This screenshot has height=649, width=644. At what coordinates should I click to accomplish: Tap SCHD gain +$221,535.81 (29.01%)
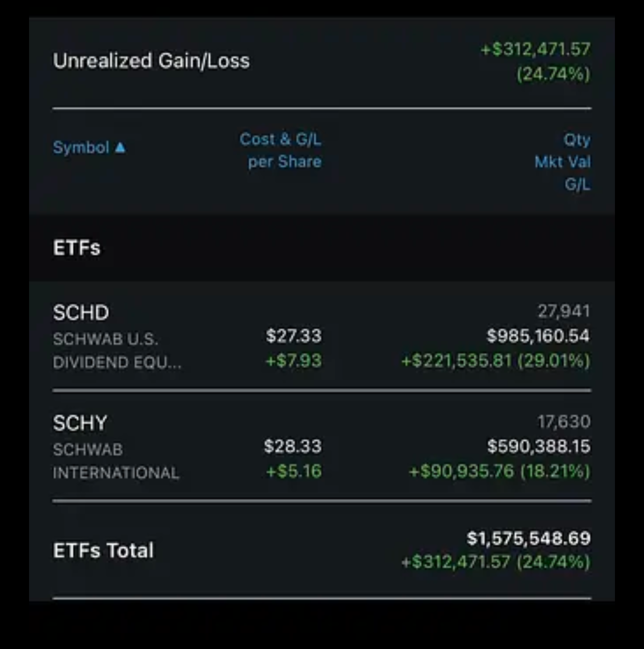[496, 360]
